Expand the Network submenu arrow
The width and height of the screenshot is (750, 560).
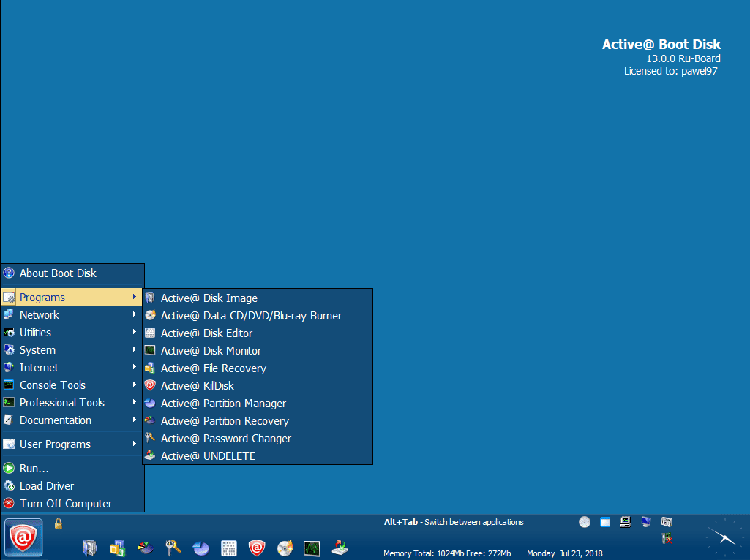pyautogui.click(x=135, y=315)
